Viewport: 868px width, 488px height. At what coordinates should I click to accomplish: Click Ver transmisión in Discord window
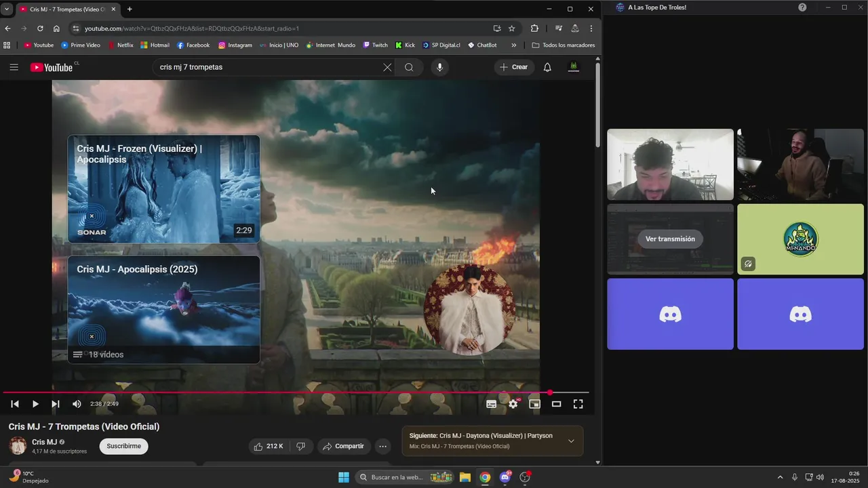click(670, 239)
